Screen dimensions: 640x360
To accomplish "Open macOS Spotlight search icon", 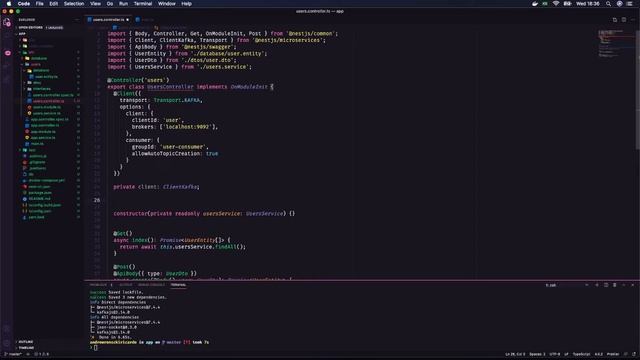I will coord(608,4).
